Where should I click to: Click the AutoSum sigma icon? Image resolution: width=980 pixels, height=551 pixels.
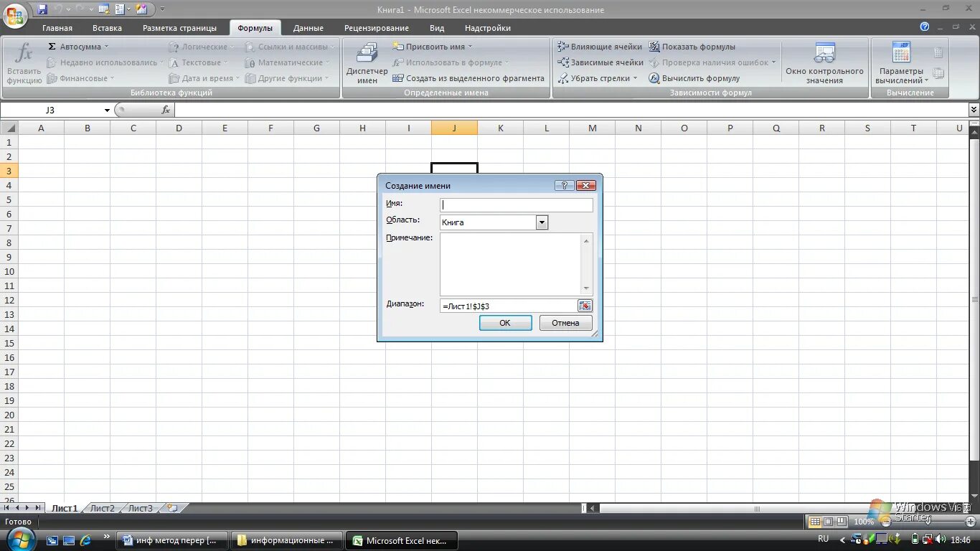[x=52, y=47]
